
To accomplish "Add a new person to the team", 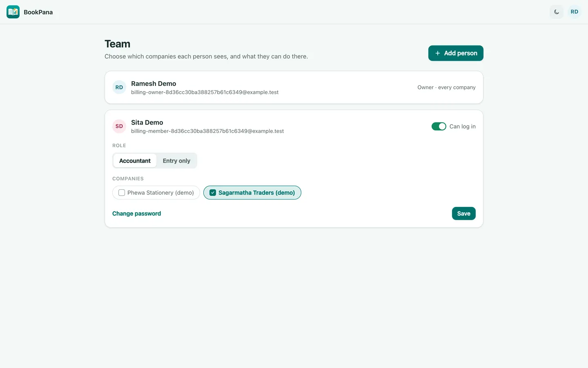I will tap(456, 53).
